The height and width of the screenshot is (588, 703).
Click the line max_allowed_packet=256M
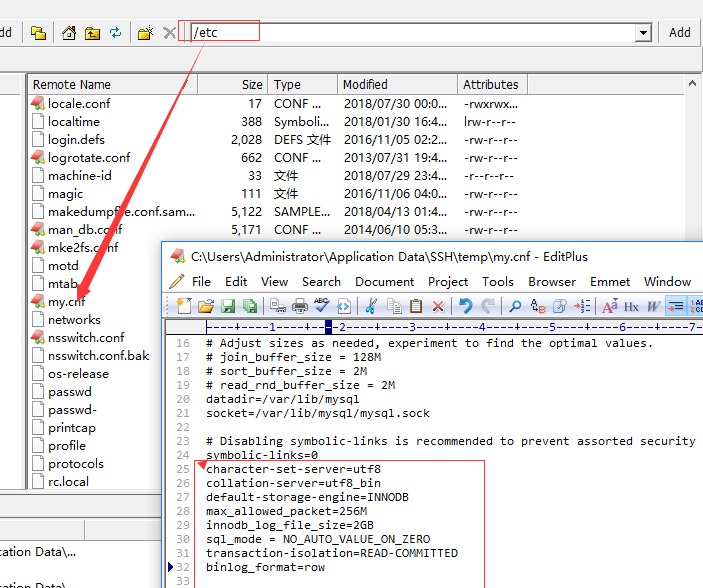click(x=286, y=511)
